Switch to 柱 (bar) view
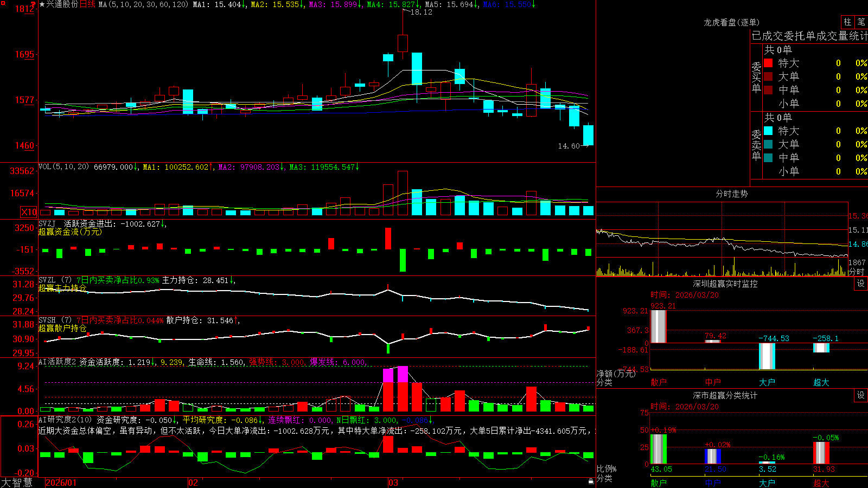This screenshot has width=868, height=488. pos(847,22)
